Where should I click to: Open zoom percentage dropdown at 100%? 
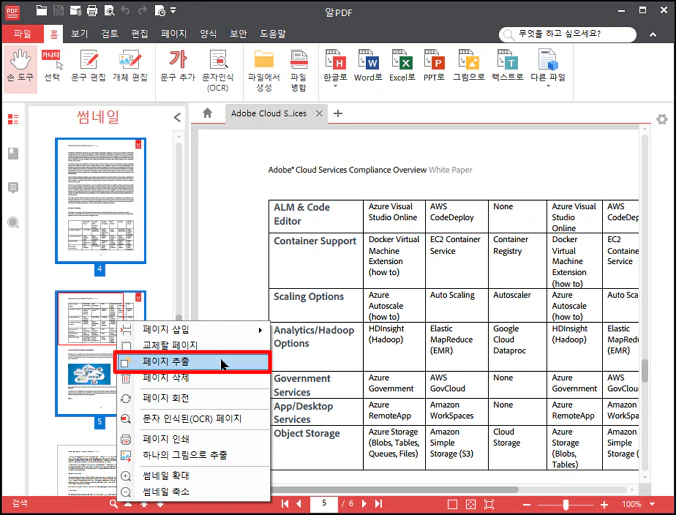652,504
